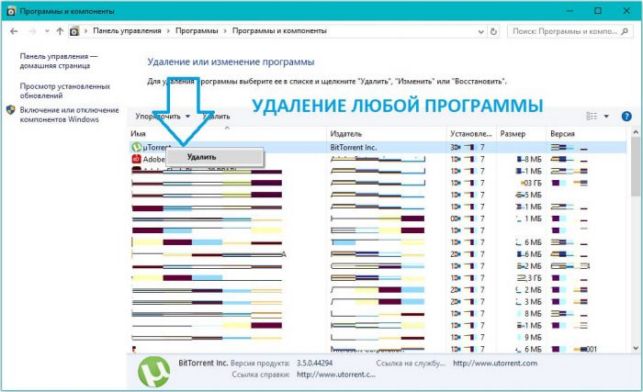Click the forward navigation arrow

32,31
